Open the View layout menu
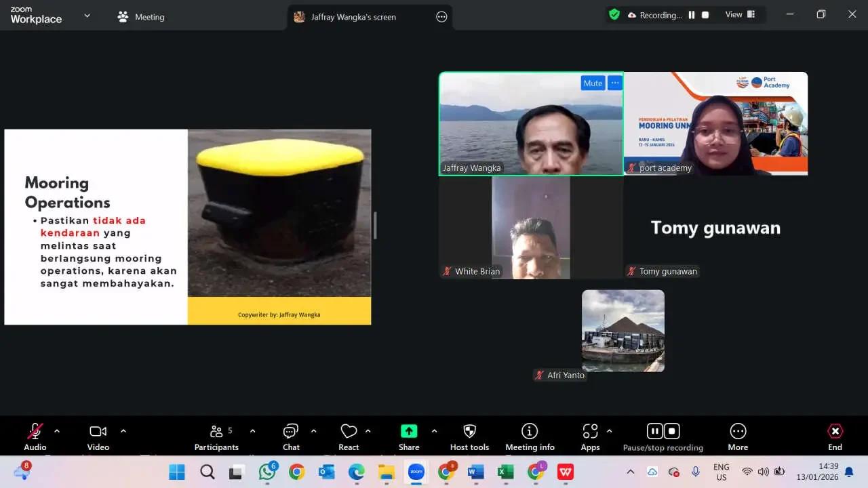This screenshot has height=488, width=868. tap(740, 15)
